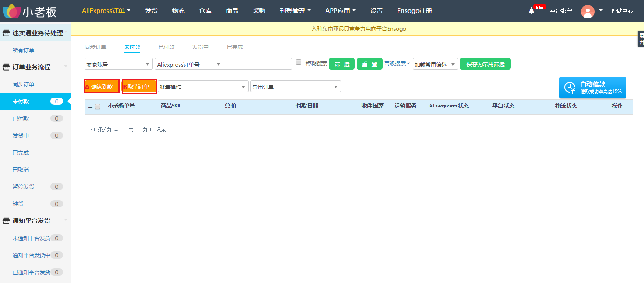Open the 帮助中心 link
Image resolution: width=644 pixels, height=286 pixels.
pyautogui.click(x=622, y=11)
